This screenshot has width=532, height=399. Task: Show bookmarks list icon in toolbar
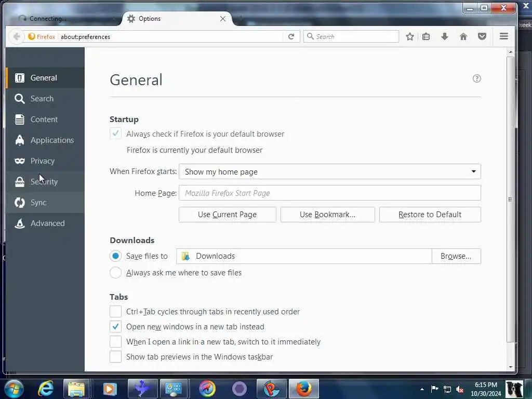point(426,36)
